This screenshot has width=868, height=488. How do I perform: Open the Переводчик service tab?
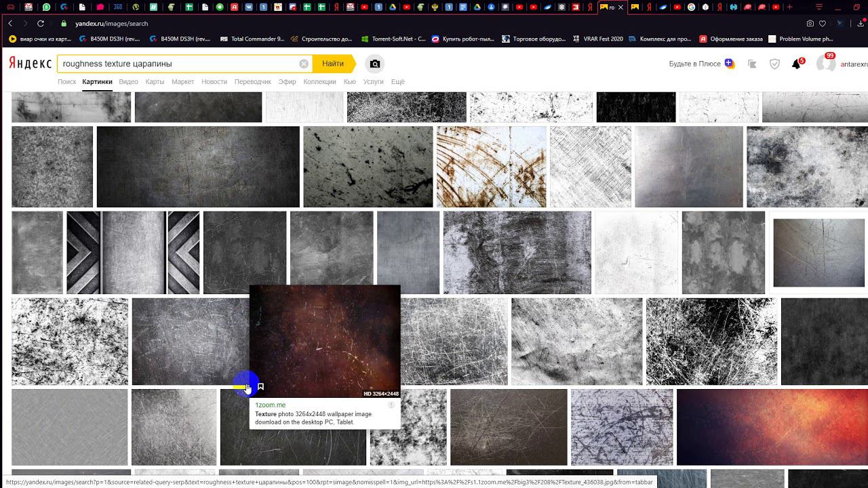253,82
